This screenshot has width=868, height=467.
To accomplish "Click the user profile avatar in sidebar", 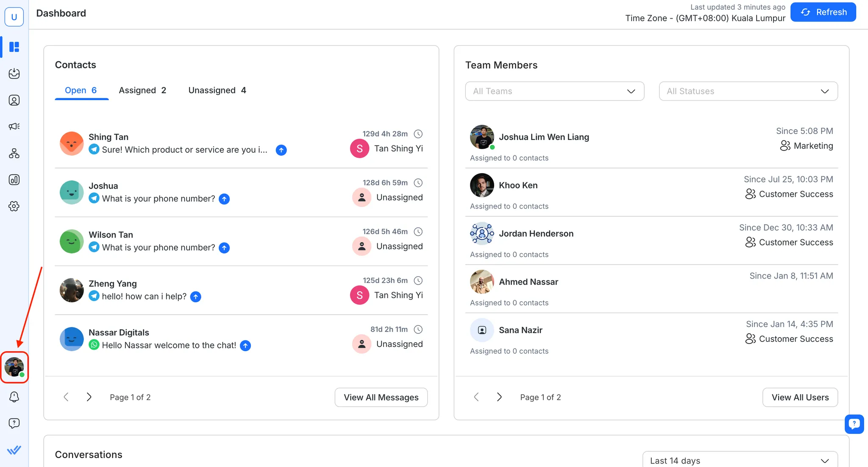I will click(x=14, y=367).
